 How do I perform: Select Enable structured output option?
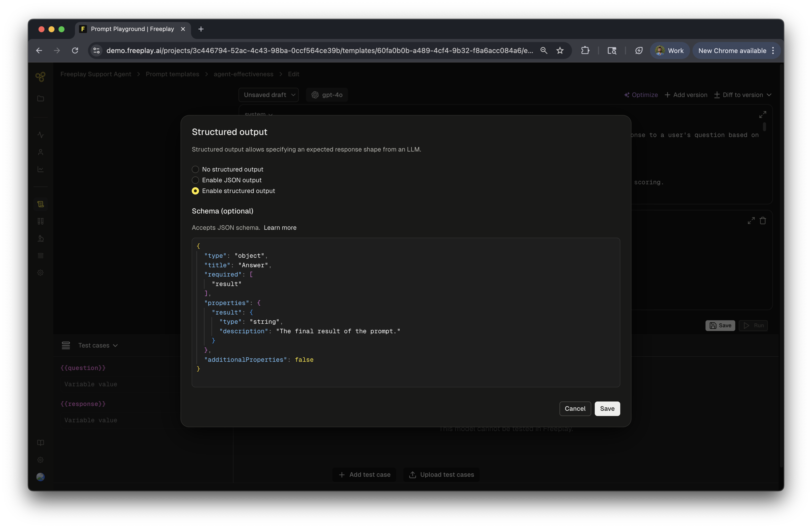(195, 191)
